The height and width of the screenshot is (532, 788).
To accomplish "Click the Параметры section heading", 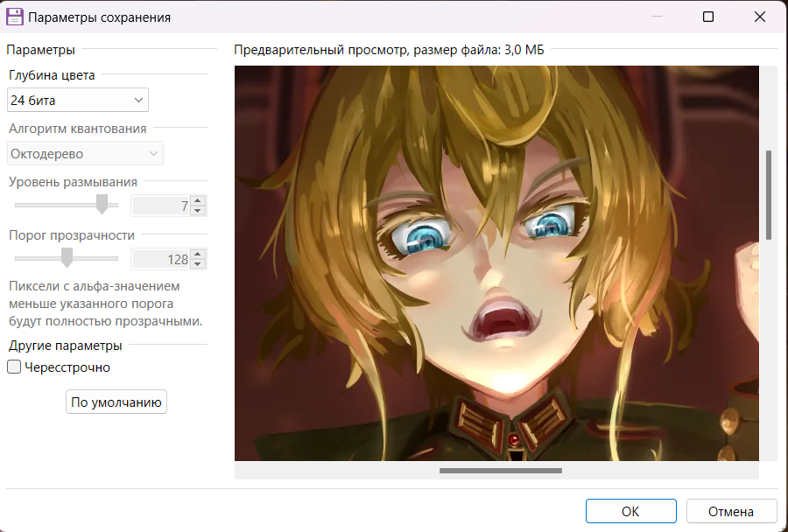I will click(40, 50).
